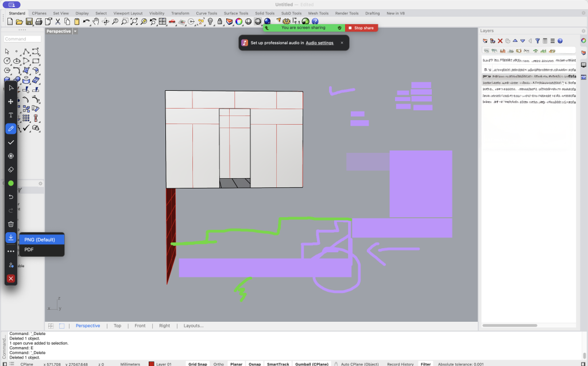Click the Stop share button
The image size is (588, 366).
point(361,28)
